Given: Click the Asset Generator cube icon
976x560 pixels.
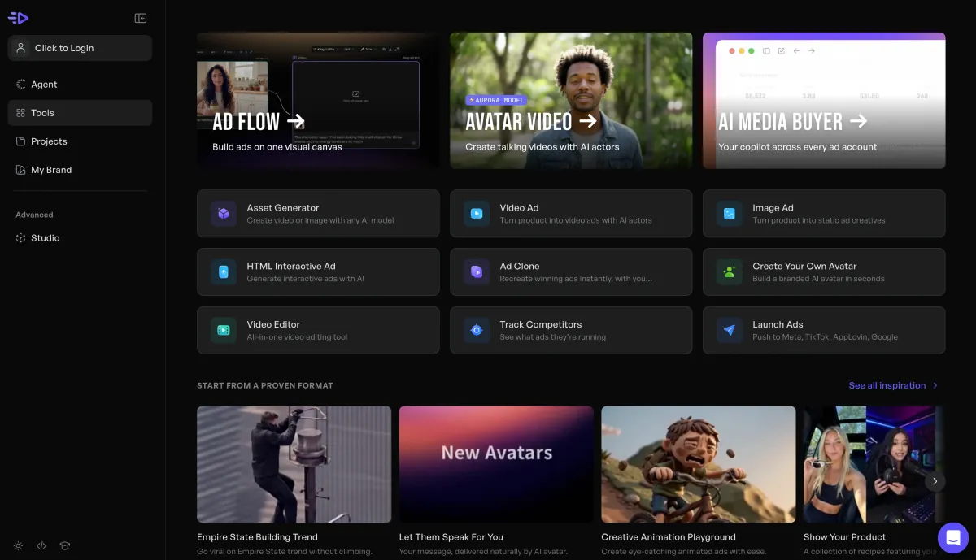Looking at the screenshot, I should 224,214.
